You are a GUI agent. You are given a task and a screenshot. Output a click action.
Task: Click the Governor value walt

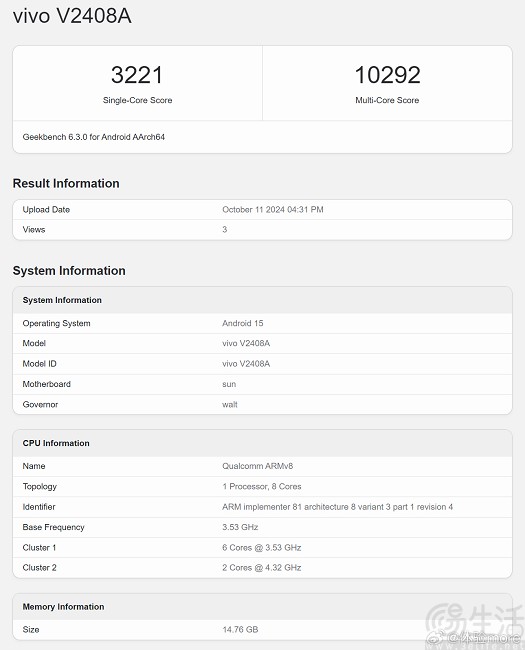(x=230, y=405)
